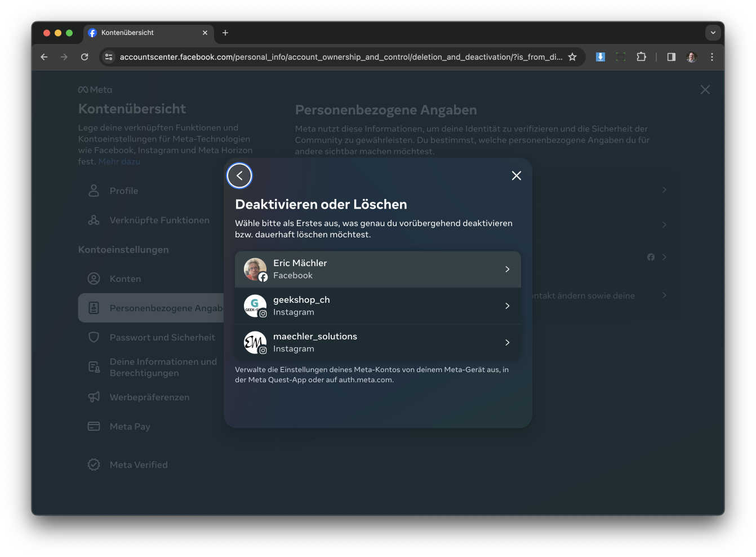The width and height of the screenshot is (756, 557).
Task: Bookmark this page with the star icon
Action: pyautogui.click(x=572, y=57)
